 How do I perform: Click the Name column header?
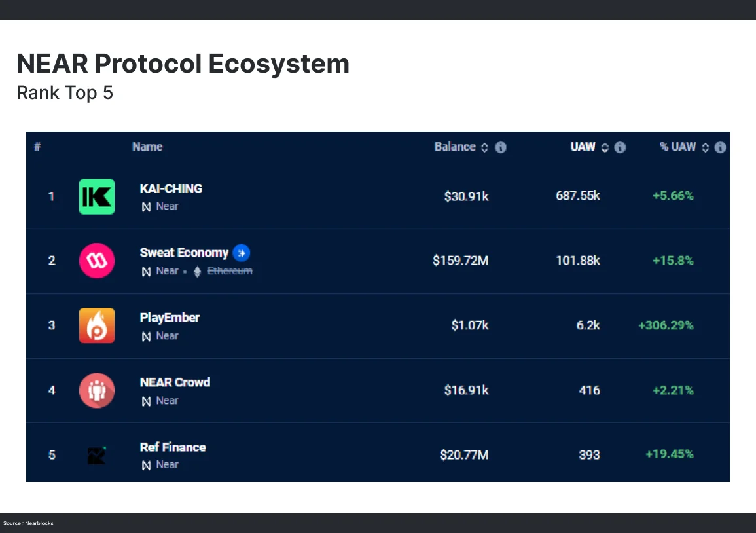click(x=147, y=147)
